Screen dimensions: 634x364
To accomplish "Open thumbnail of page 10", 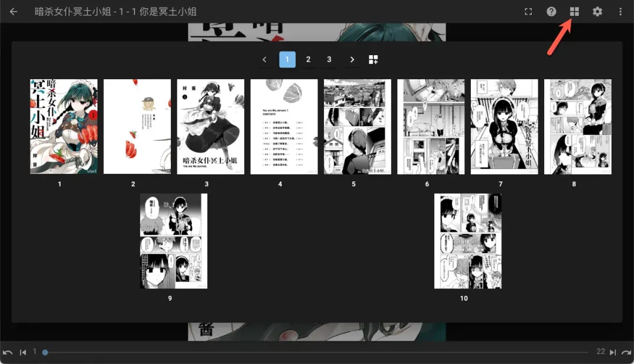I will 468,241.
